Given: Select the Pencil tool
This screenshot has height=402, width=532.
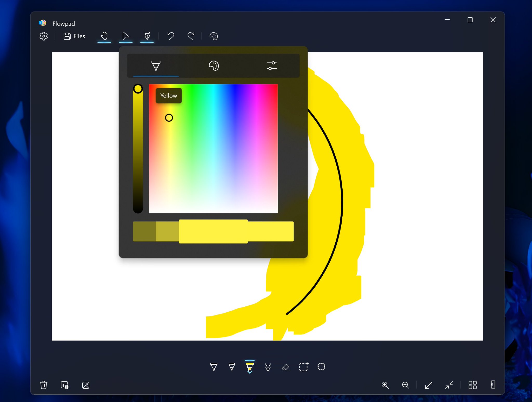Looking at the screenshot, I should coord(231,367).
